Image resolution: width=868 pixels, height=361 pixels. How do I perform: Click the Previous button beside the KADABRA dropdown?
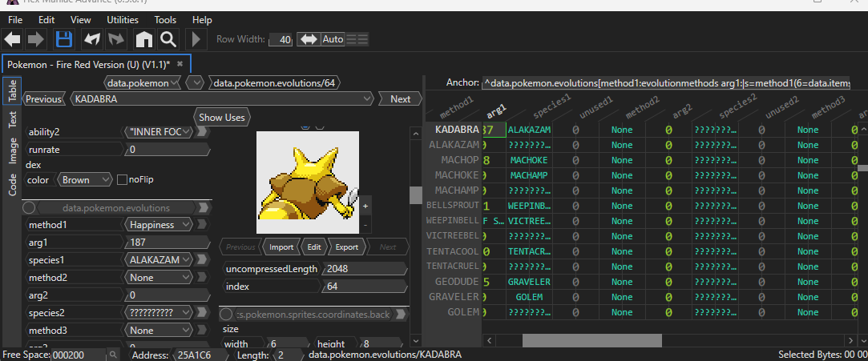pos(43,99)
